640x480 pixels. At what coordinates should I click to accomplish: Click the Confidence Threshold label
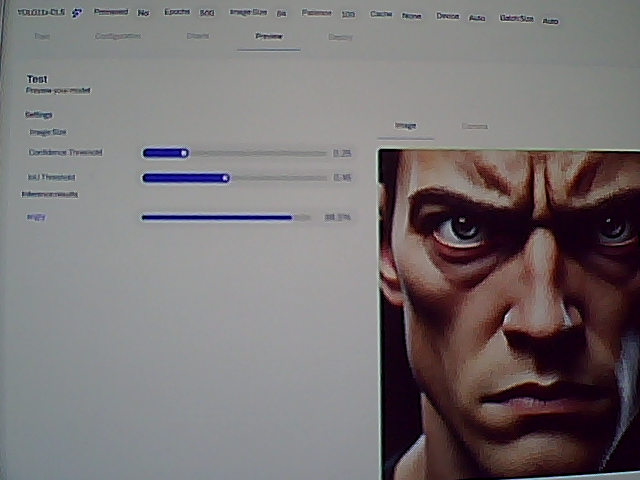[65, 152]
